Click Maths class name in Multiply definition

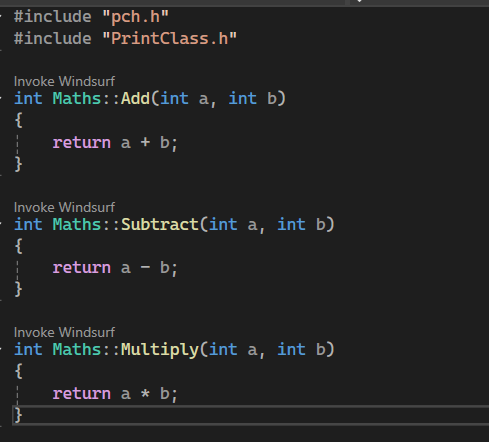(x=77, y=350)
